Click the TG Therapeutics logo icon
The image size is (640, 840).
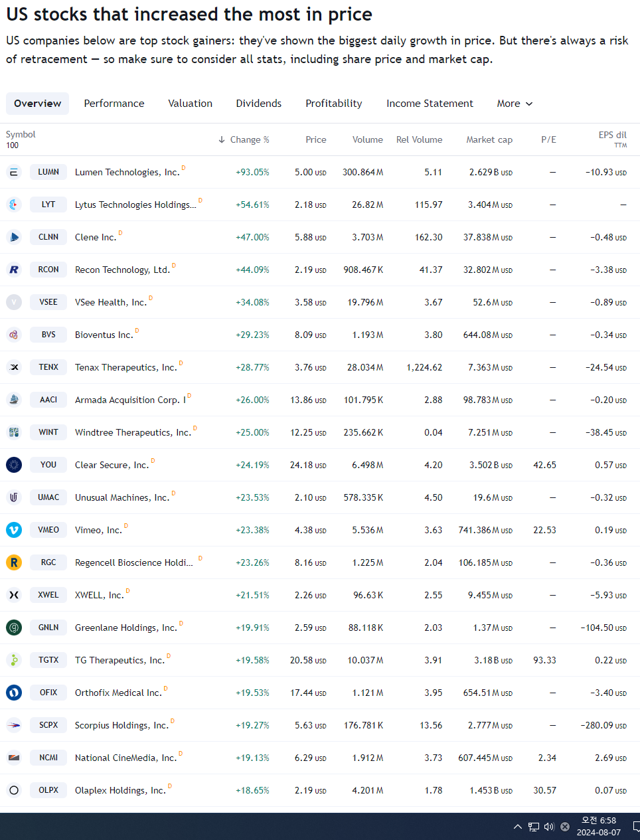coord(14,660)
